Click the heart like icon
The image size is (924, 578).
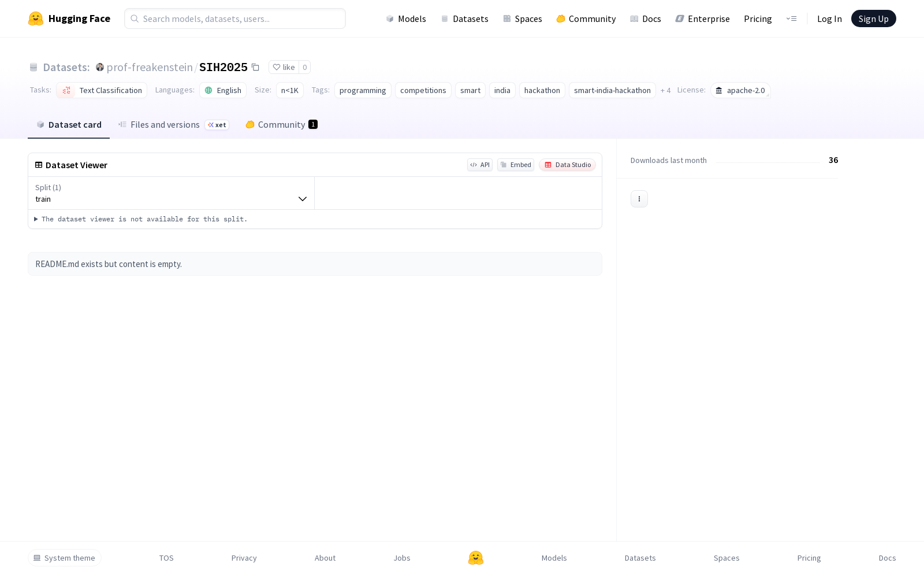(x=277, y=67)
